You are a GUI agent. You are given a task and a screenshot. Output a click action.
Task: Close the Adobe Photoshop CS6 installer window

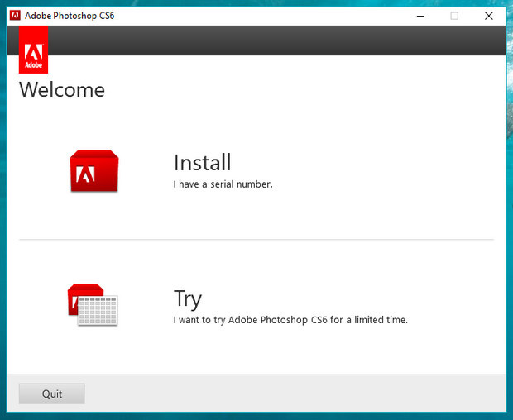point(489,16)
